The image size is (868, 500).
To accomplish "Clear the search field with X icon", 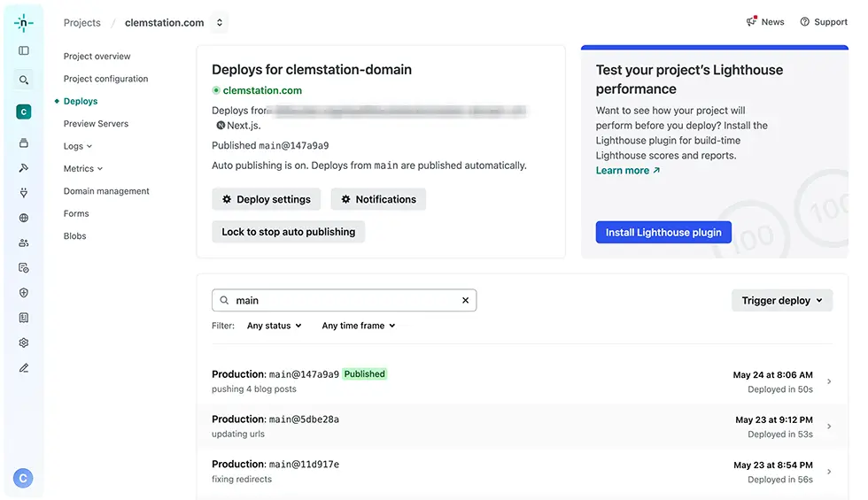I will 466,300.
